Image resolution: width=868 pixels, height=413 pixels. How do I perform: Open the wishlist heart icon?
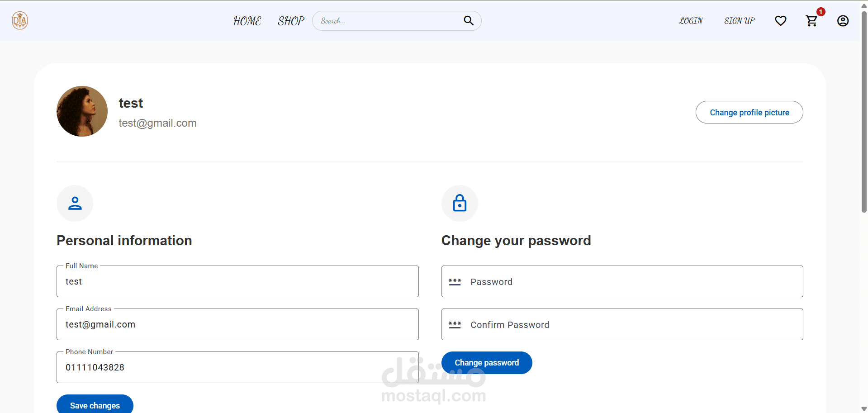tap(780, 21)
